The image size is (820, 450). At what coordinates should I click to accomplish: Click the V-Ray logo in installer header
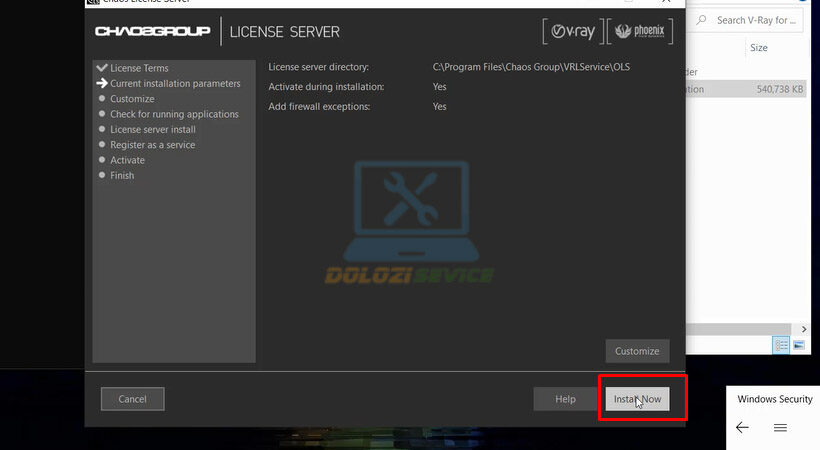coord(572,31)
